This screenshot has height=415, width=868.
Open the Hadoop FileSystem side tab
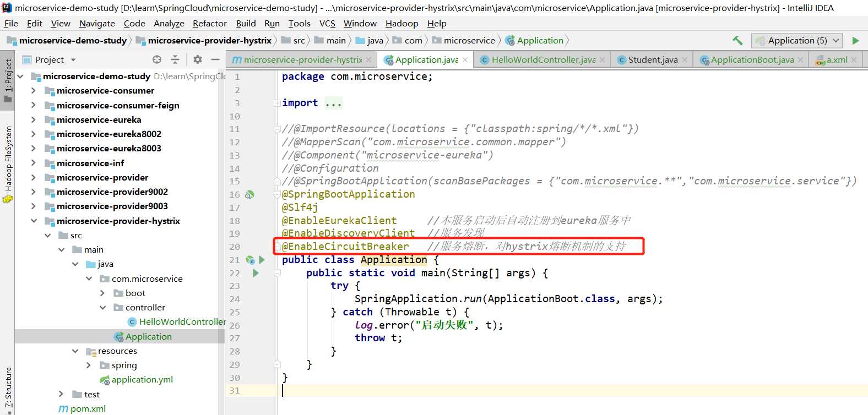(x=8, y=164)
